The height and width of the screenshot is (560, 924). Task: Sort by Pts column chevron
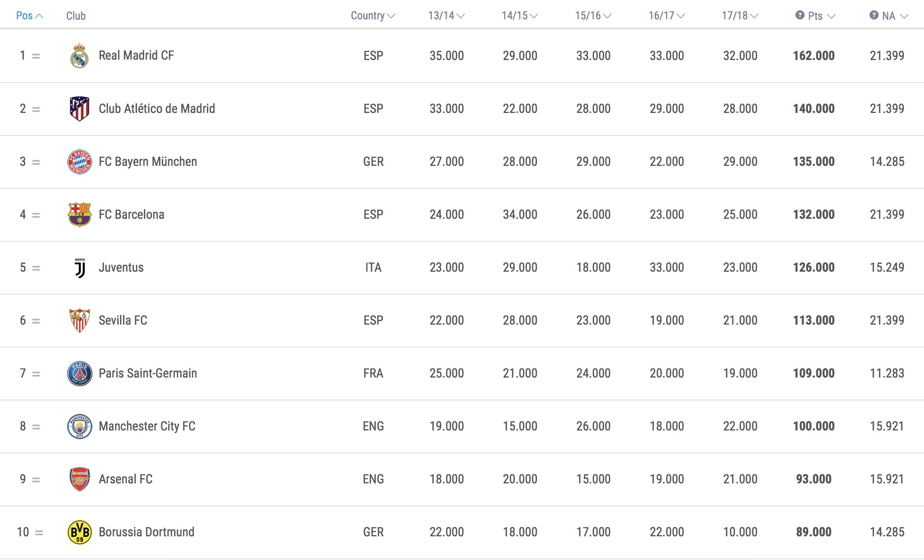point(831,16)
